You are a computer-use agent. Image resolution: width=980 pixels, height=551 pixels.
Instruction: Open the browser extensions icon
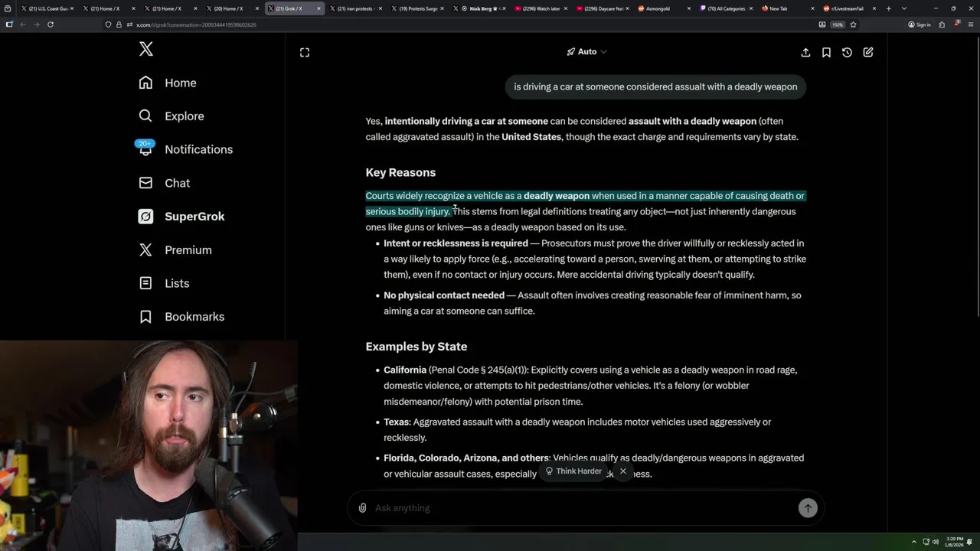[942, 24]
